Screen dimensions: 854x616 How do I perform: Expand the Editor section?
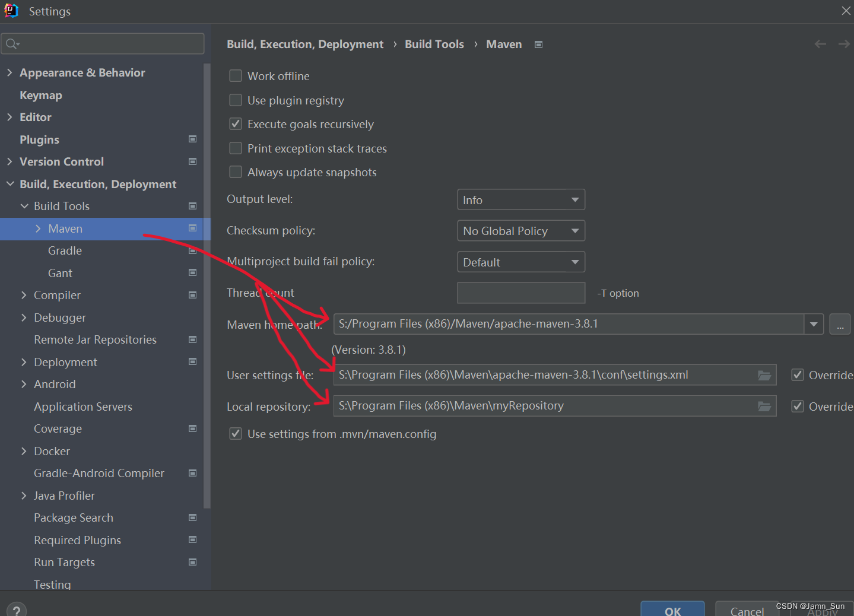click(9, 117)
